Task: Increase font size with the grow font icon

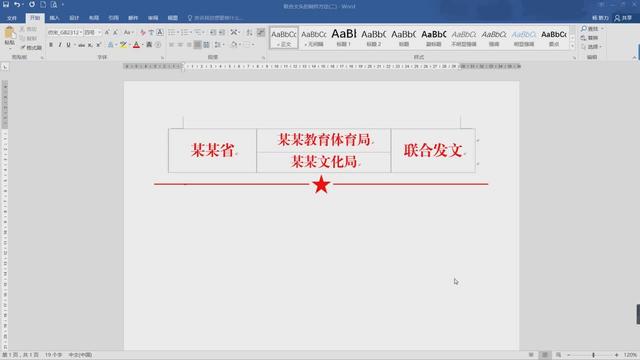Action: pos(107,32)
